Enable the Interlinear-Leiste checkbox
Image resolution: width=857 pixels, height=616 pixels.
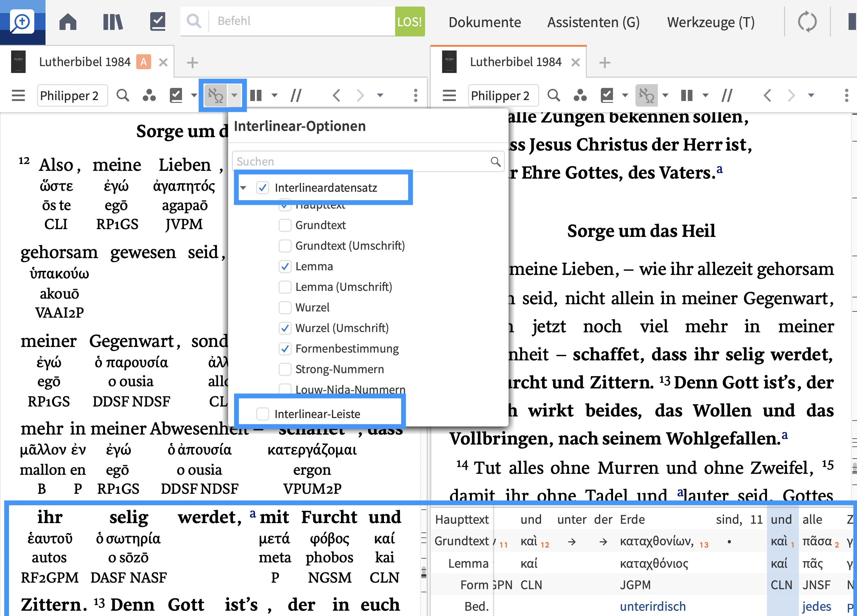coord(263,414)
